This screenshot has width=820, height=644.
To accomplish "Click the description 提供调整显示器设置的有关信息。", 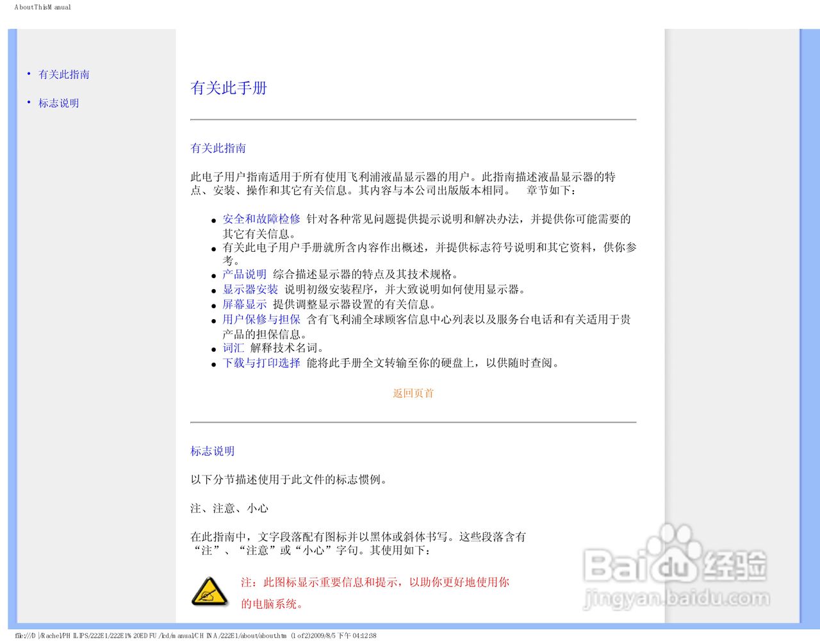I will pos(355,304).
